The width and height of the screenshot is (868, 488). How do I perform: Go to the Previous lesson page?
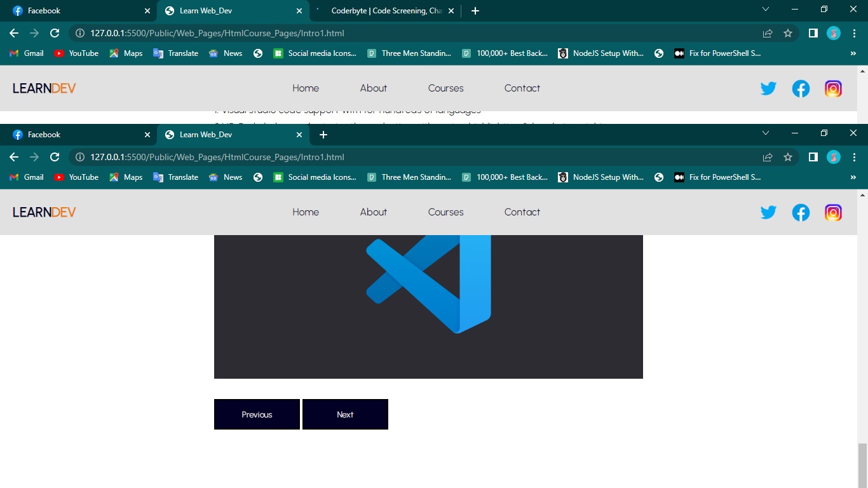pos(257,414)
